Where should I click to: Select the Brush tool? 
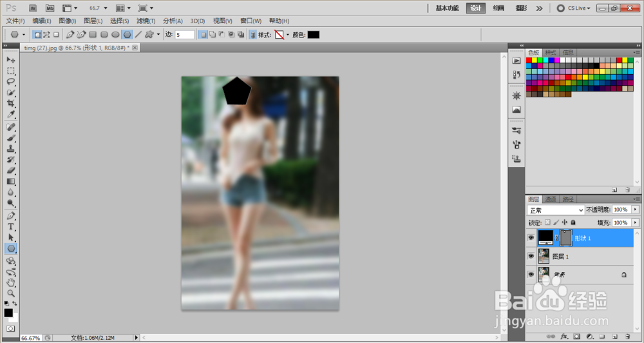(11, 138)
